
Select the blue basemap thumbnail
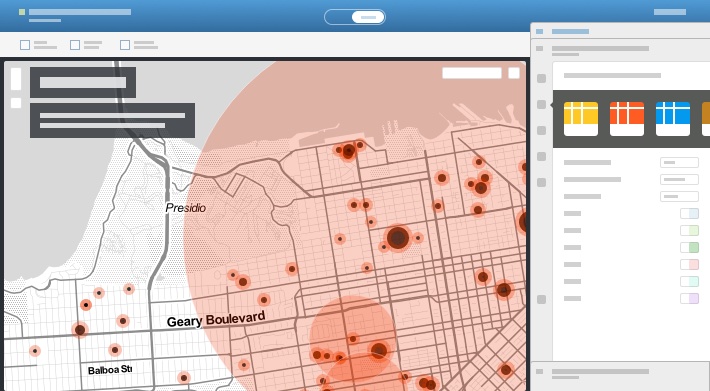(x=673, y=119)
